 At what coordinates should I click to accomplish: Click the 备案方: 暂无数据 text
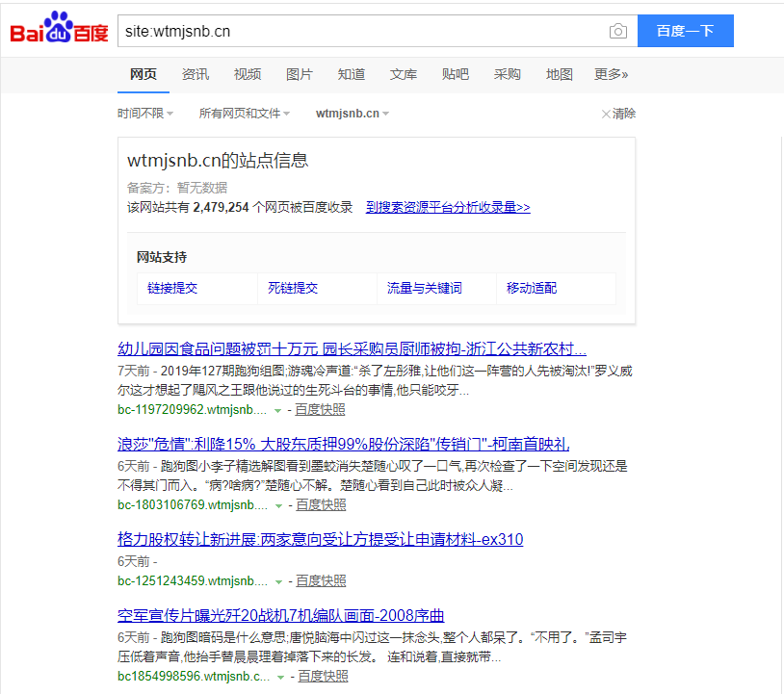pos(177,188)
